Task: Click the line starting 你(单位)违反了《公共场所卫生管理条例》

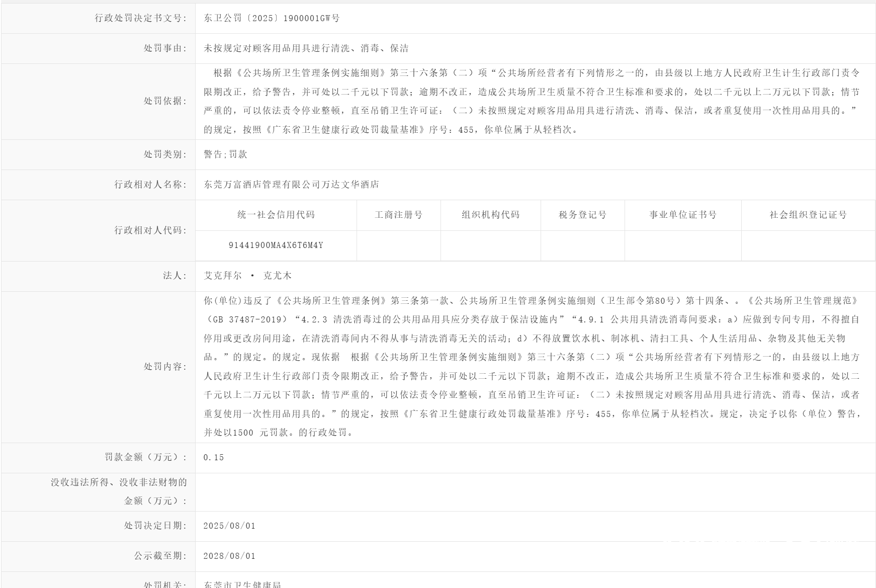Action: 531,301
